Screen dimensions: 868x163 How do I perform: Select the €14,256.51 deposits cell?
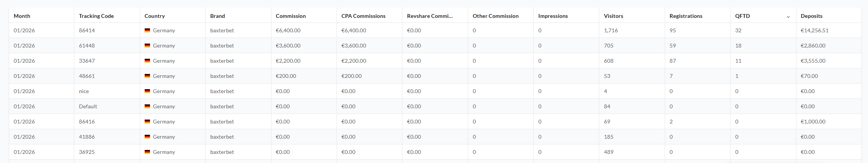(x=814, y=30)
